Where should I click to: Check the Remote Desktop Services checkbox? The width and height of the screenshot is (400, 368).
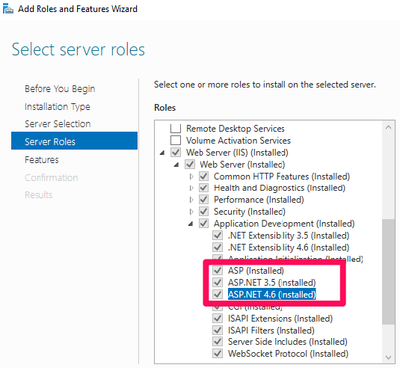175,128
